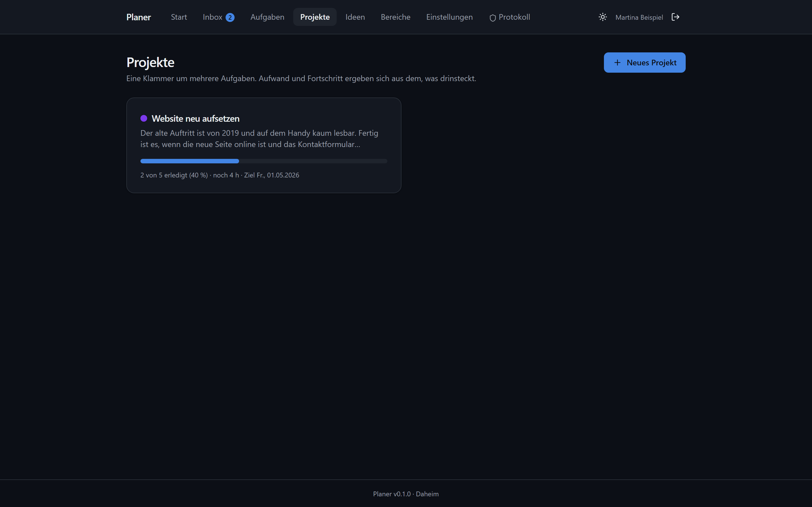Screen dimensions: 812x507
Task: Select the Projekte tab
Action: (x=315, y=17)
